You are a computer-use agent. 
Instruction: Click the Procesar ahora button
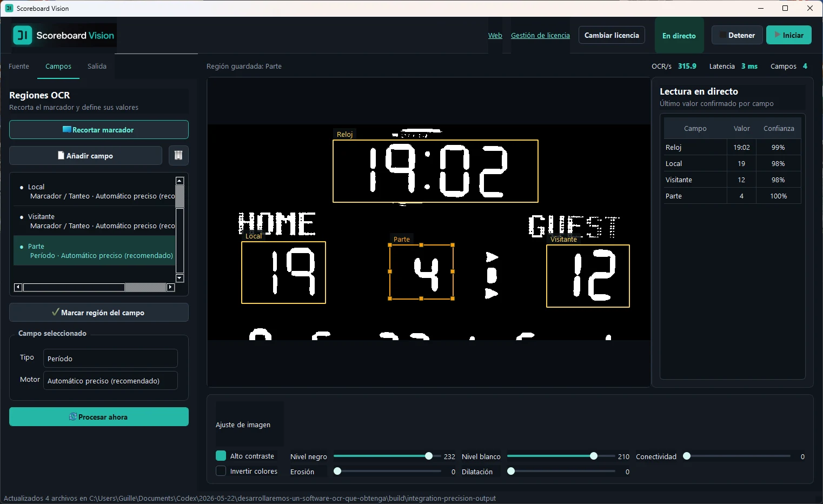coord(99,417)
